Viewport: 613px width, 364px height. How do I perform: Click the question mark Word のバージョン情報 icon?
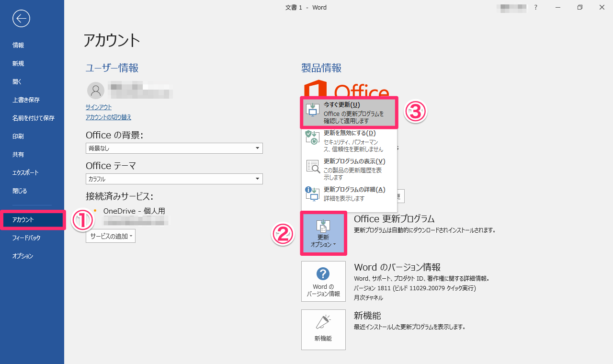tap(323, 273)
